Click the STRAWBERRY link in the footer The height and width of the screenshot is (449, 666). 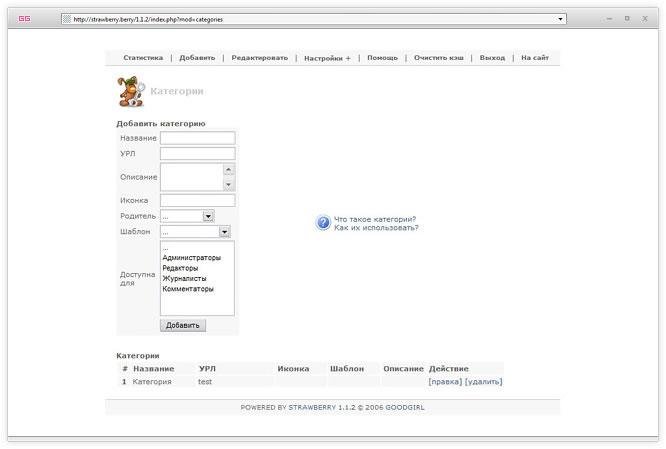point(312,407)
